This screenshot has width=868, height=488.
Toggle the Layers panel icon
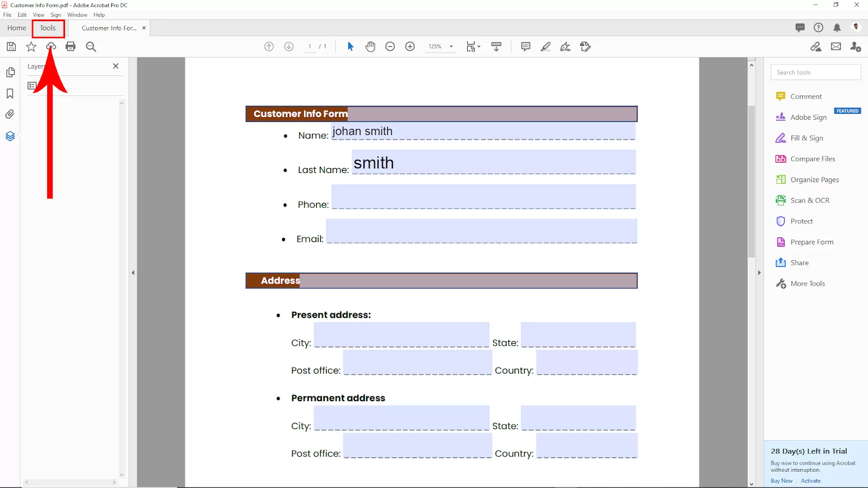pyautogui.click(x=10, y=136)
